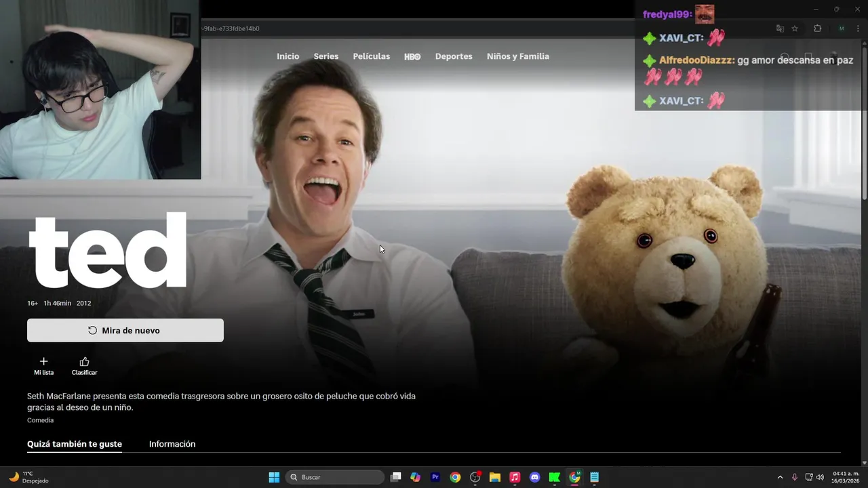Open the Windows Start menu
Screen dimensions: 868x488
tap(274, 477)
